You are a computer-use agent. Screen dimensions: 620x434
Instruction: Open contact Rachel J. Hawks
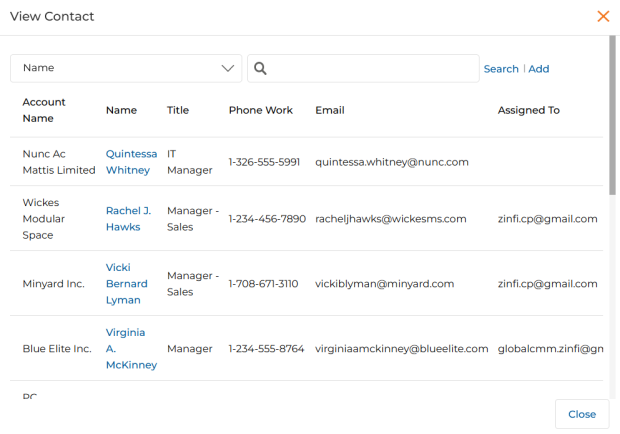click(128, 219)
